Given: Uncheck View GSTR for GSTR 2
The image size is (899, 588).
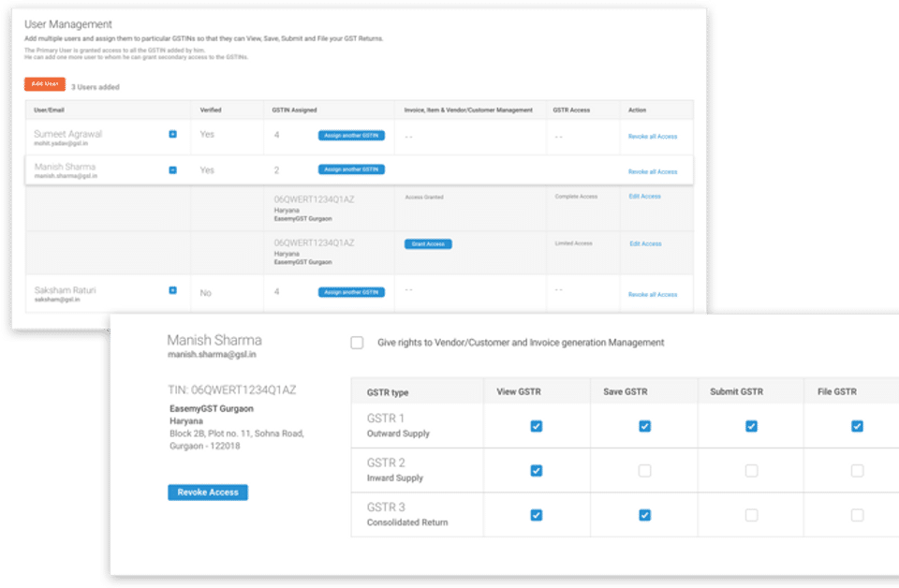Looking at the screenshot, I should [x=536, y=471].
